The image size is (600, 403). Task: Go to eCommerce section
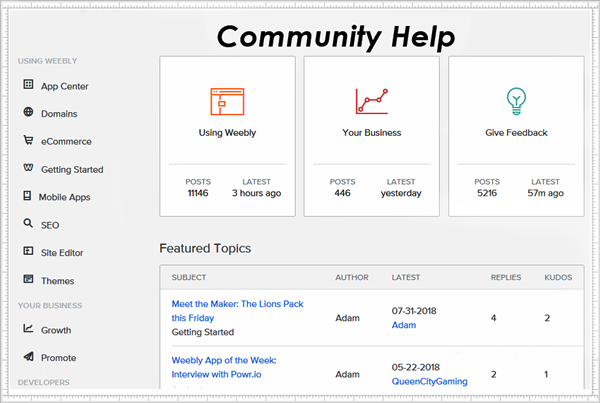66,142
